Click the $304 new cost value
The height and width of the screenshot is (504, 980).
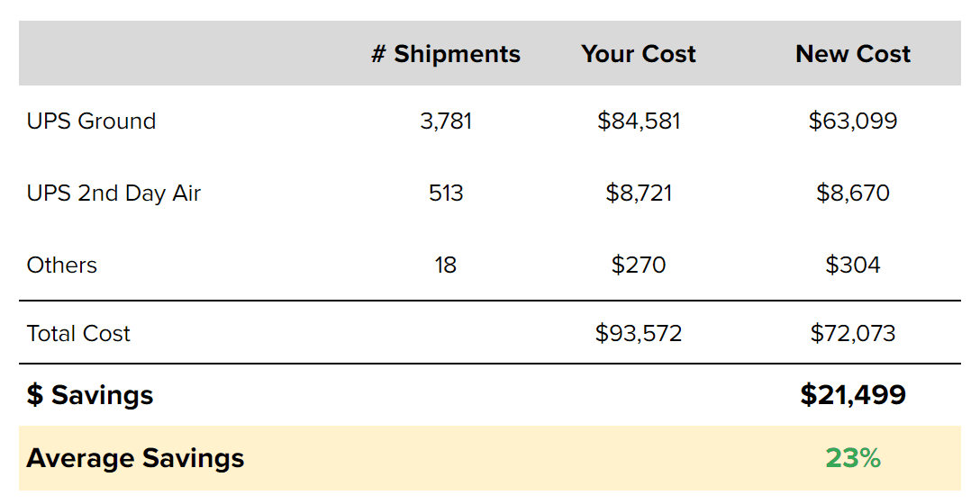[x=853, y=265]
